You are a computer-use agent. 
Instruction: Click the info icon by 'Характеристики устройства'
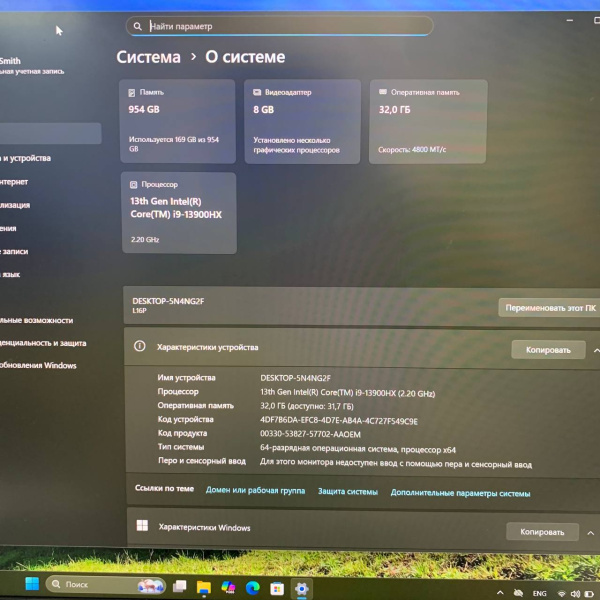(140, 346)
